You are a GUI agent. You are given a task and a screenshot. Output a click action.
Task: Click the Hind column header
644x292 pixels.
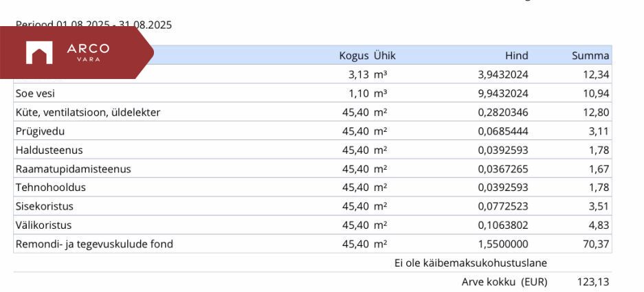tap(516, 56)
